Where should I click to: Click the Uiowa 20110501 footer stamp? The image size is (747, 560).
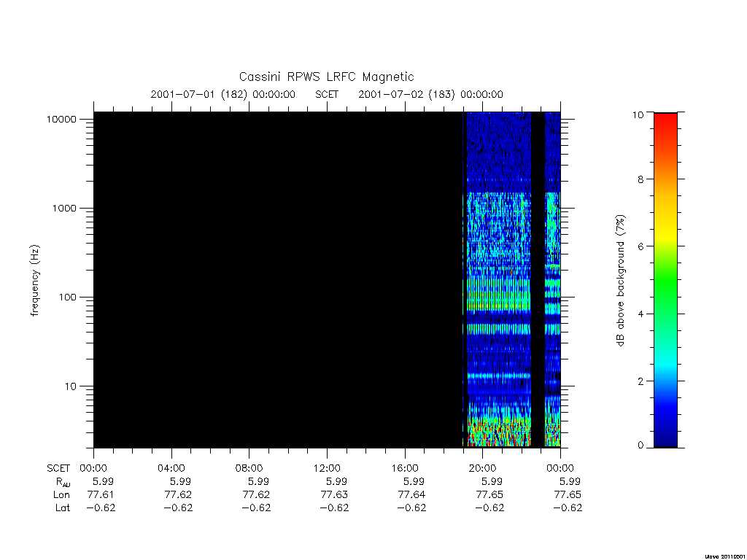pos(726,556)
